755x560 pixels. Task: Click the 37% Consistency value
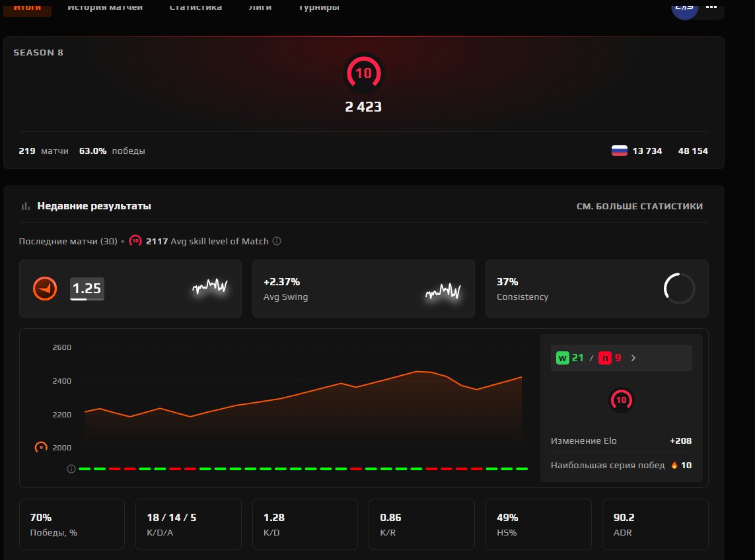click(x=507, y=282)
